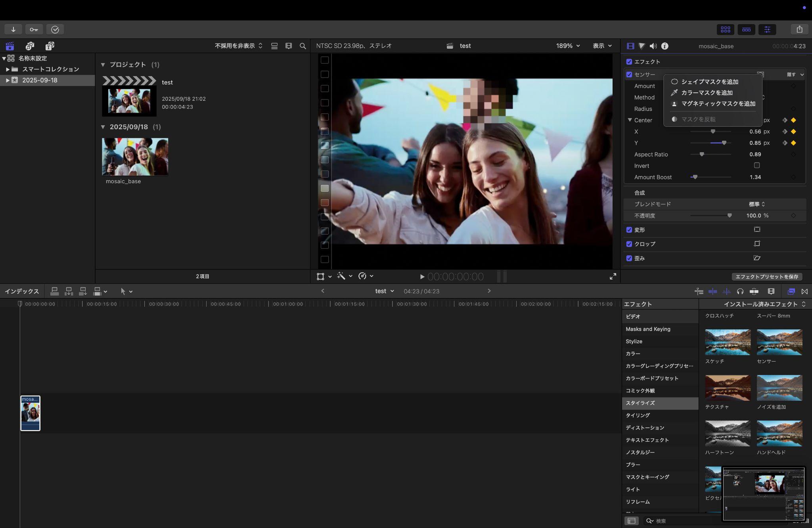Select マグネティックマスクを追加 from menu

click(718, 104)
